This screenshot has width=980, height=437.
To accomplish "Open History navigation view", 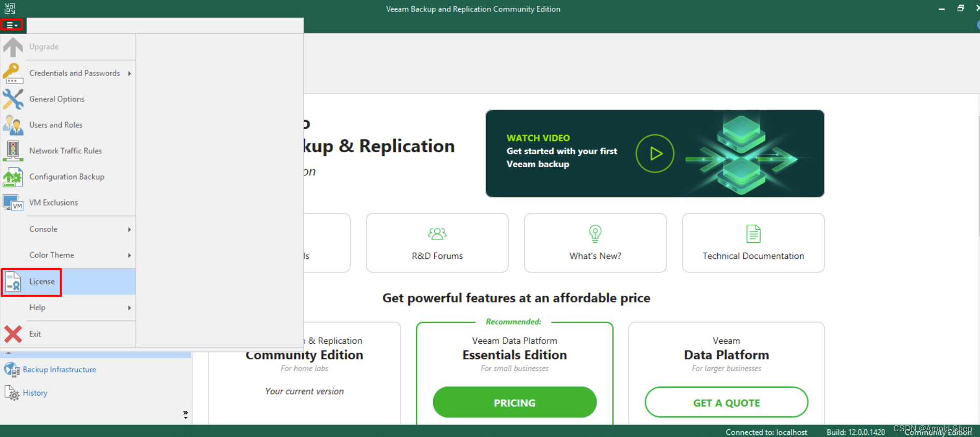I will [35, 393].
